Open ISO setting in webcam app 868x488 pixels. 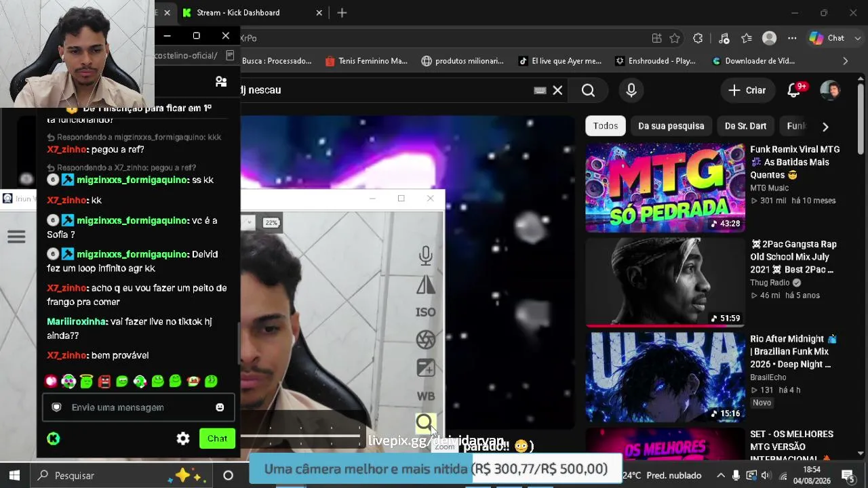pos(426,312)
